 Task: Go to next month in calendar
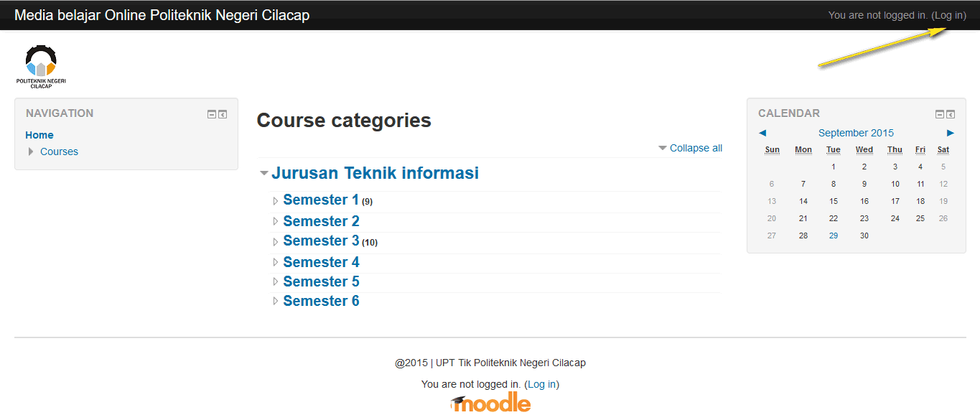pyautogui.click(x=951, y=133)
